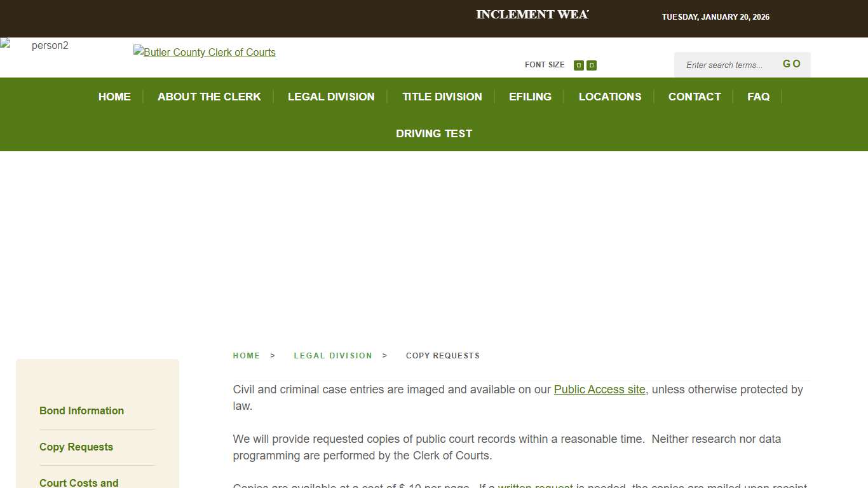Open the FAQ section

[x=758, y=97]
